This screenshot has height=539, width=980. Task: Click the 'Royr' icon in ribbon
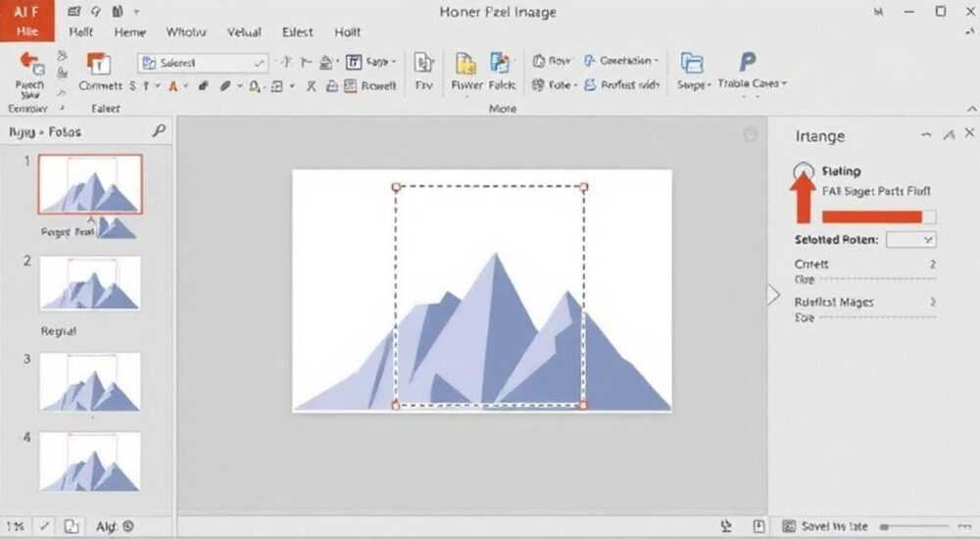point(539,61)
